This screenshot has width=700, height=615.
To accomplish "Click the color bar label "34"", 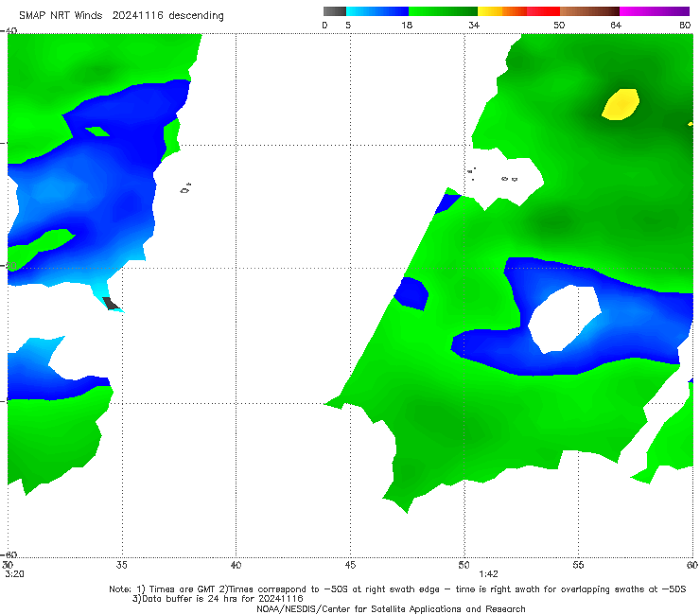I will [474, 25].
